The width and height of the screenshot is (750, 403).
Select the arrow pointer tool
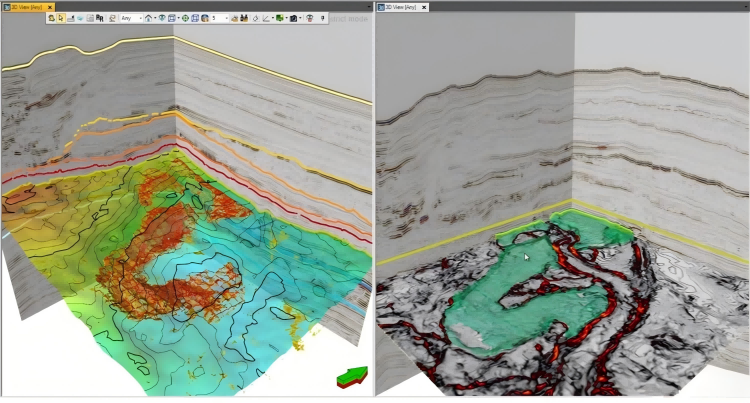pos(61,18)
